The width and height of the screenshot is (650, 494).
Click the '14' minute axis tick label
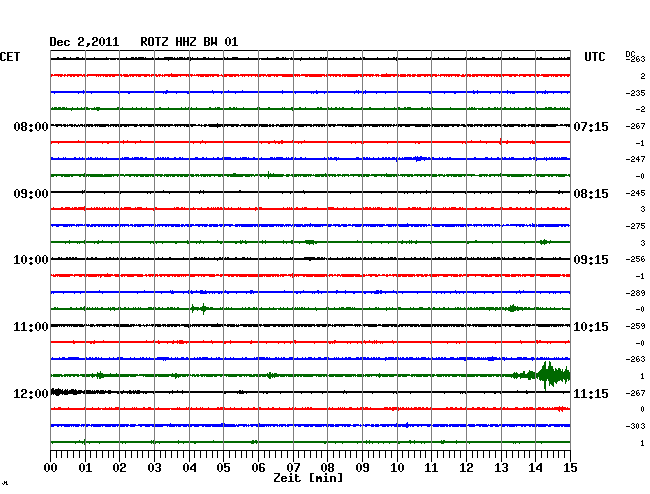(x=535, y=467)
